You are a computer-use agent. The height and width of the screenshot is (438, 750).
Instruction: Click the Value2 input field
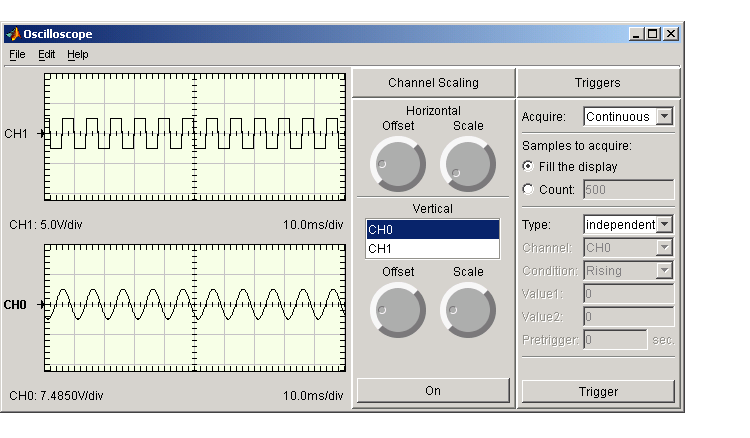pyautogui.click(x=629, y=317)
